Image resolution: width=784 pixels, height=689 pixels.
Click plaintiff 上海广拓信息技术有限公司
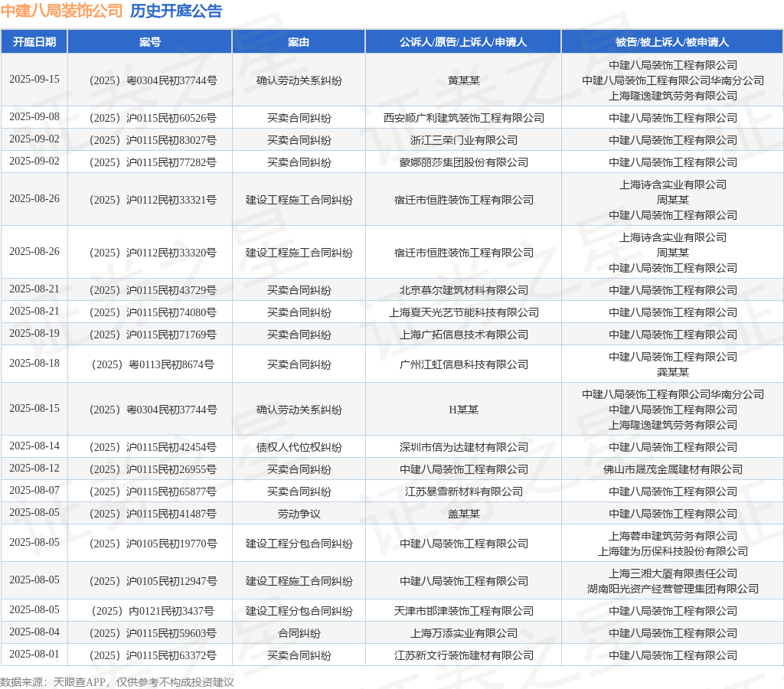tap(463, 335)
